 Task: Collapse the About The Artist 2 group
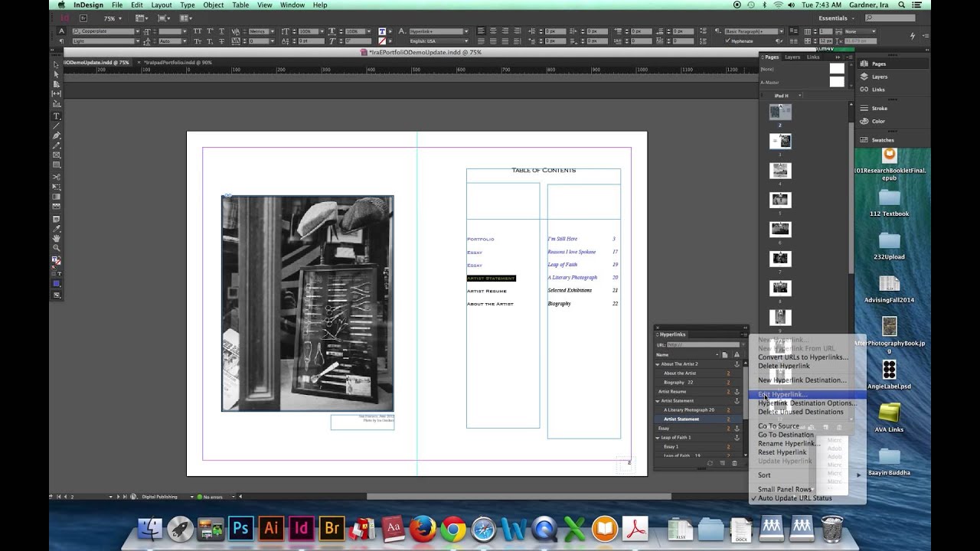(x=657, y=364)
